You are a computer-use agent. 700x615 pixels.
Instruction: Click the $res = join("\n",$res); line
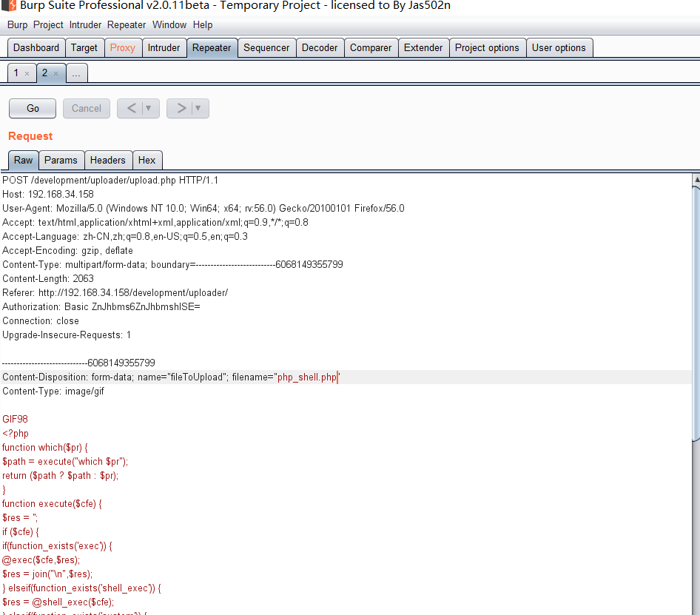pyautogui.click(x=47, y=574)
